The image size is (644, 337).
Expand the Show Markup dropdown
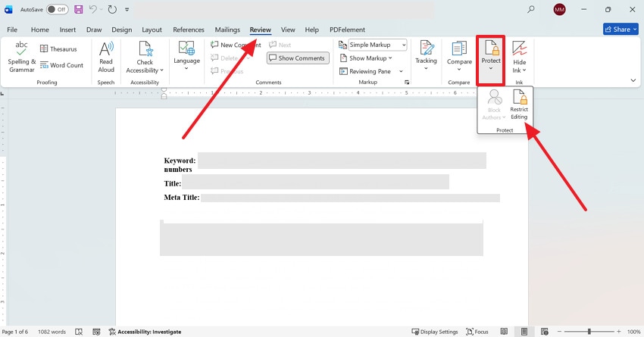point(367,58)
